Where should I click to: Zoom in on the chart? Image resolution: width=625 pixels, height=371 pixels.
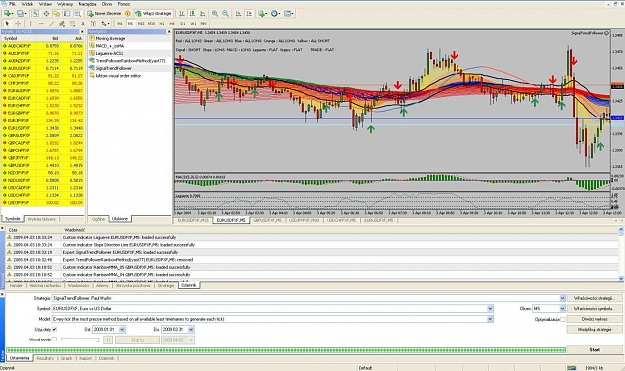pos(215,14)
